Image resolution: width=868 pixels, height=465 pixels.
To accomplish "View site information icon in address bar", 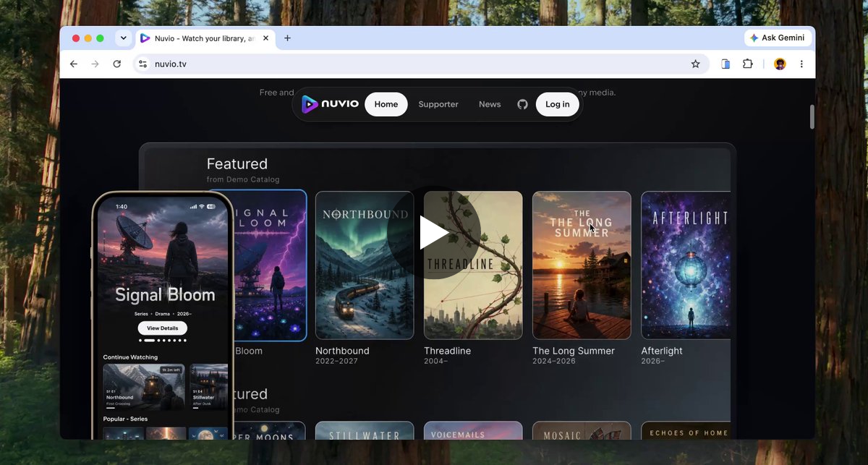I will click(x=143, y=64).
